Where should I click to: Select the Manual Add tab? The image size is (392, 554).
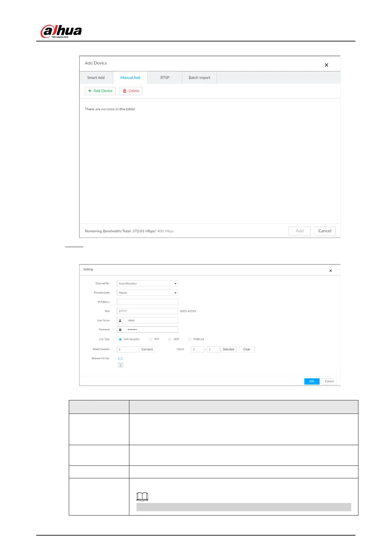coord(130,78)
